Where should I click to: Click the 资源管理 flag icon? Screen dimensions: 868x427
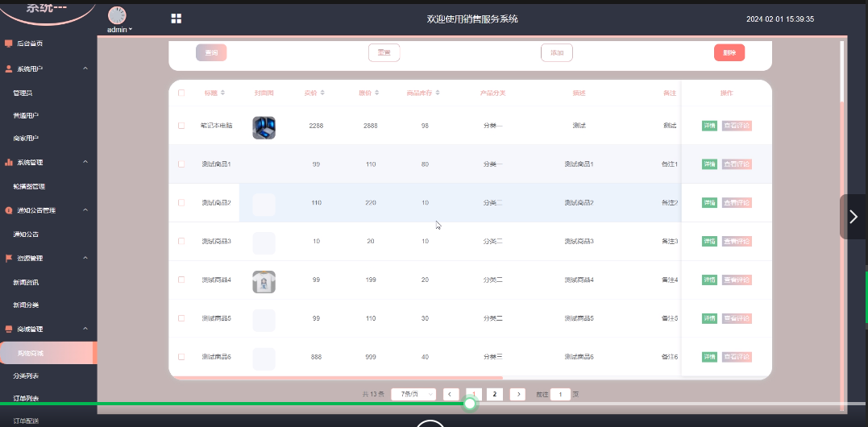coord(8,259)
